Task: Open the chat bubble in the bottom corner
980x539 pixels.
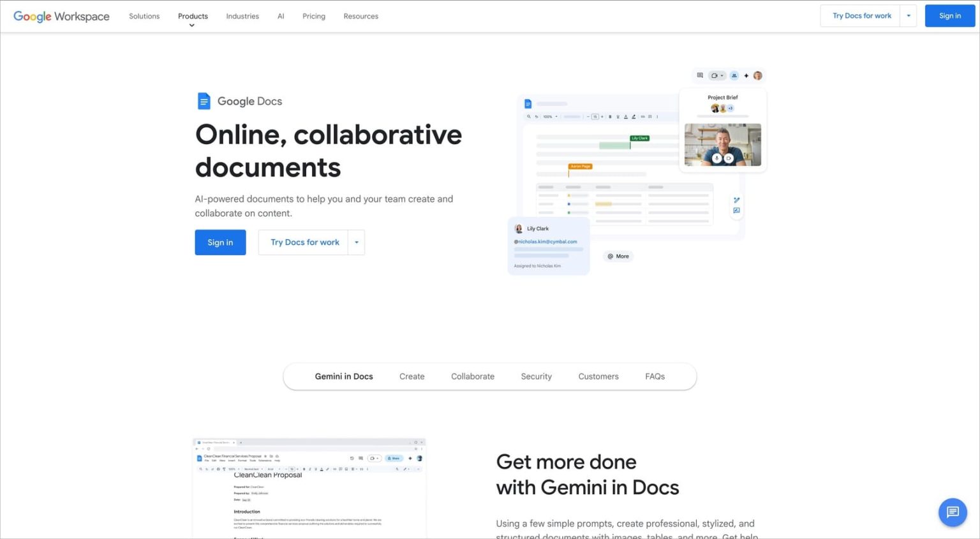Action: [953, 512]
